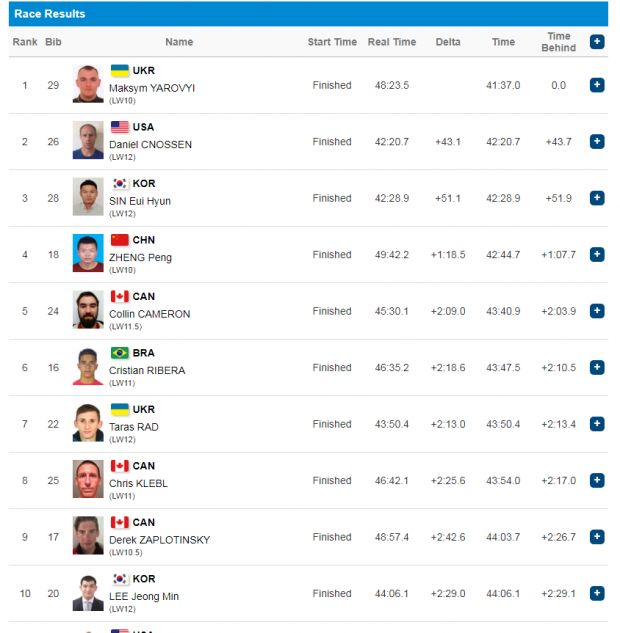Expand details for SIN Eui Hyun row
The width and height of the screenshot is (620, 633).
point(597,198)
